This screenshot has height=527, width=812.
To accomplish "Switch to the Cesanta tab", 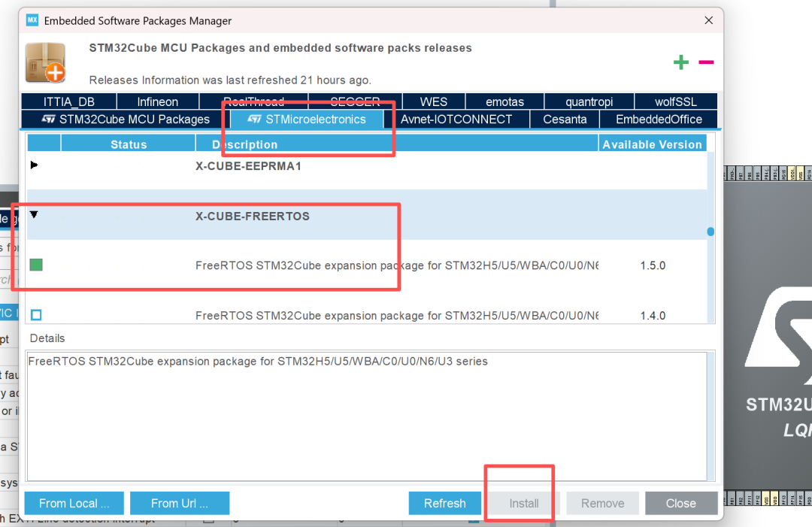I will pyautogui.click(x=565, y=119).
